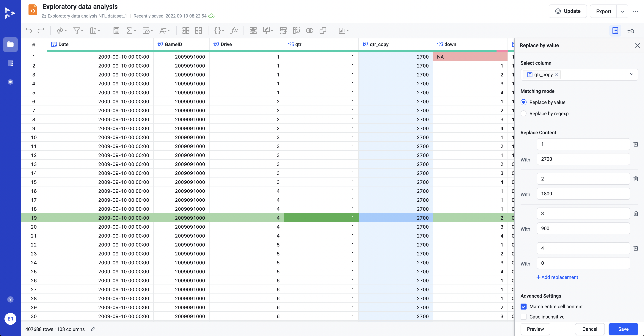Open the move/transform tool dropdown
This screenshot has height=336, width=644.
(x=62, y=31)
